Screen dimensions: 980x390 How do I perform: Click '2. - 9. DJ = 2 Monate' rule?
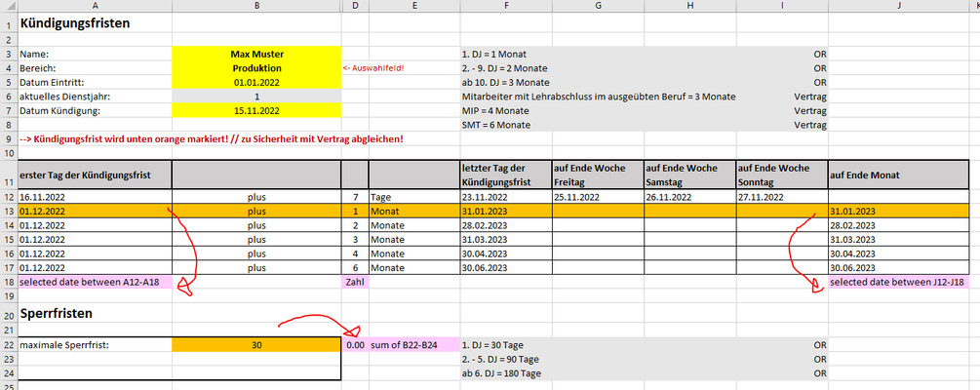tap(505, 68)
